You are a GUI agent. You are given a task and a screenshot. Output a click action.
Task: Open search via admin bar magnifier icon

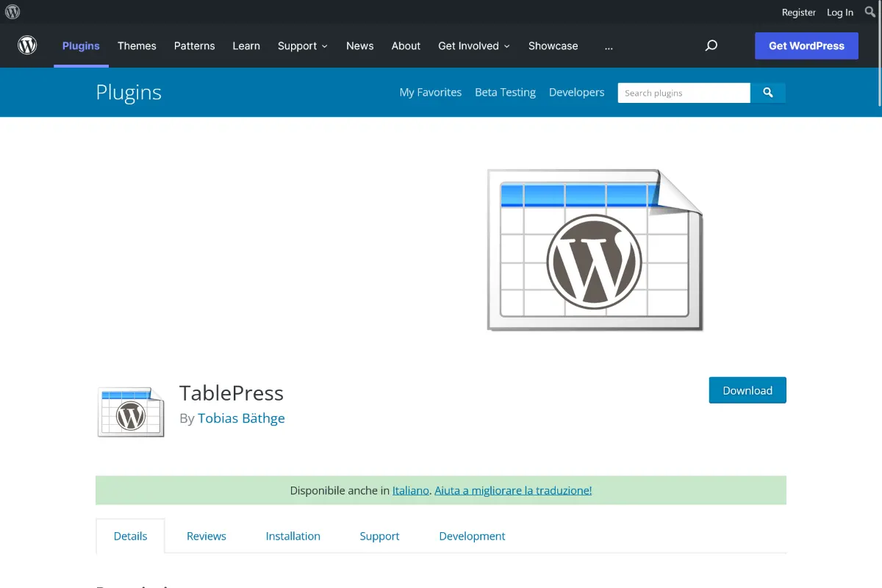pyautogui.click(x=870, y=12)
